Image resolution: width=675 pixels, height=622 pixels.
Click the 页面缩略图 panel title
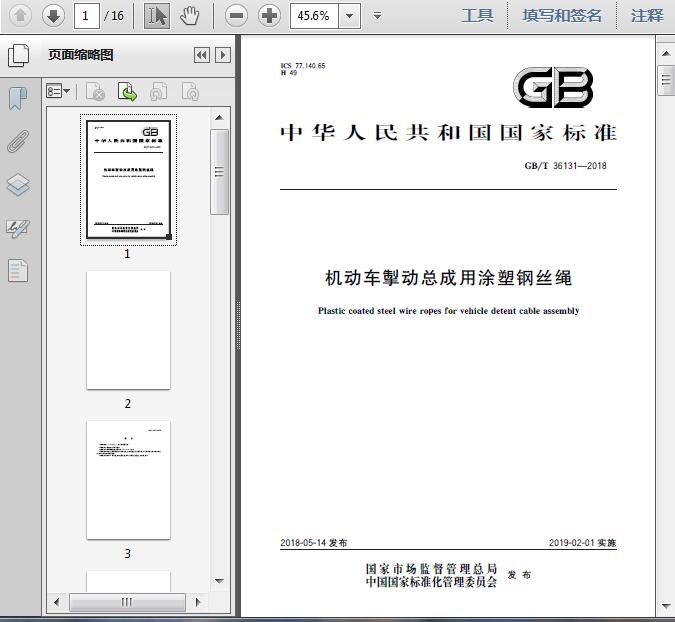pos(81,55)
